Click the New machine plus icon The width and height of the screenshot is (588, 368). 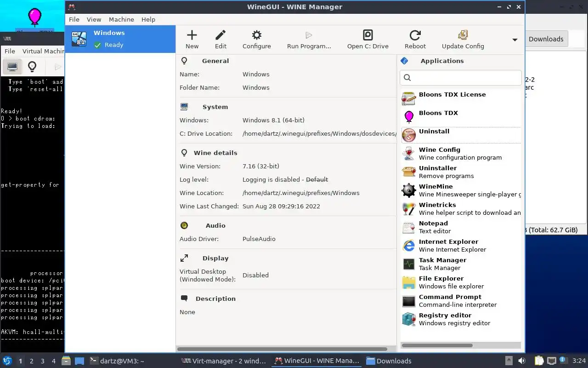192,35
